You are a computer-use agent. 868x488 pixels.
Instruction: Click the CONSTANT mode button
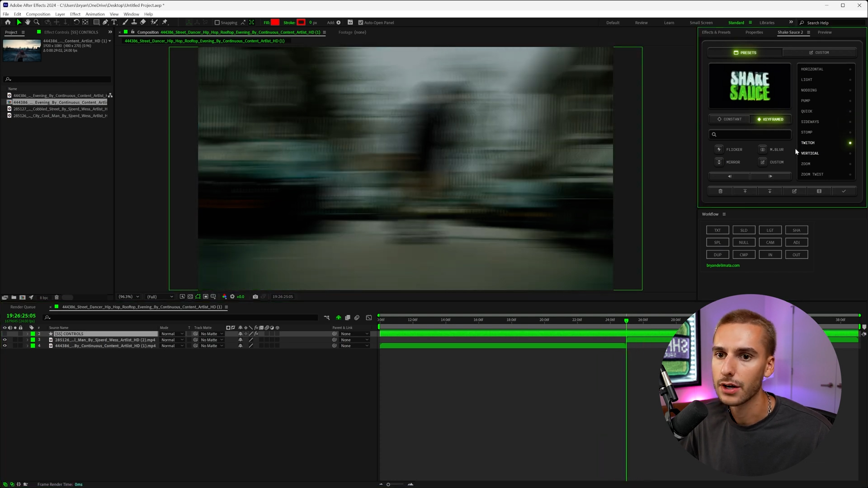(729, 119)
